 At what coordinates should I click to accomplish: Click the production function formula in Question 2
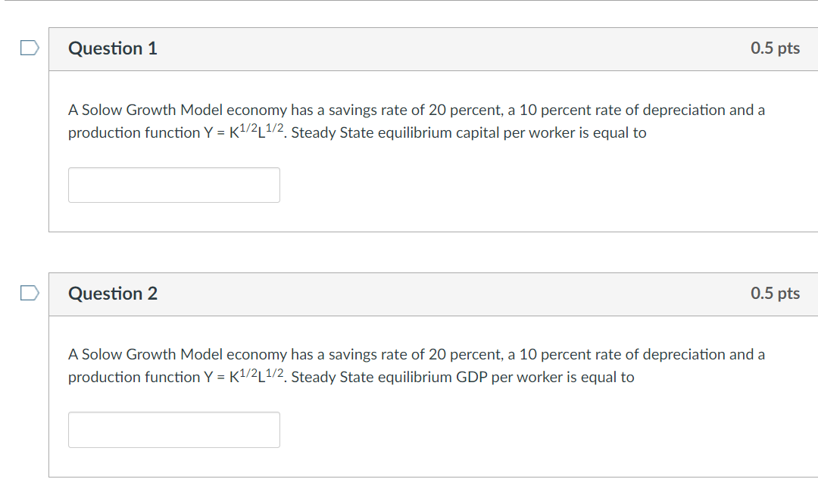pyautogui.click(x=241, y=377)
